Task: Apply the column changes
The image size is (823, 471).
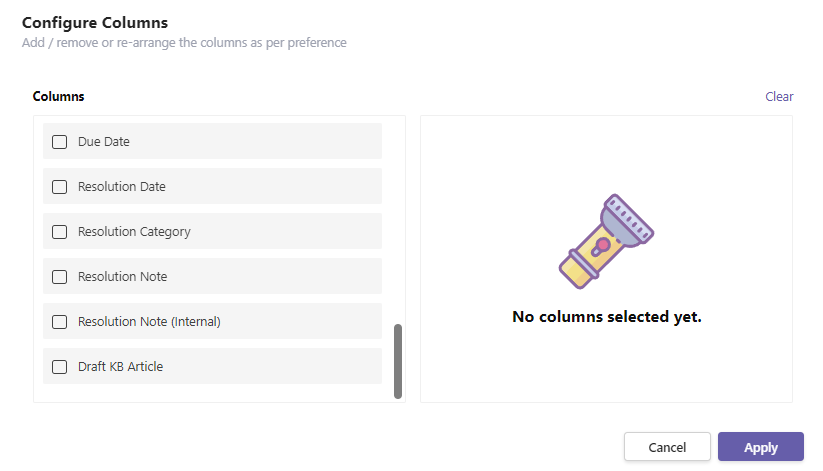Action: pos(761,447)
